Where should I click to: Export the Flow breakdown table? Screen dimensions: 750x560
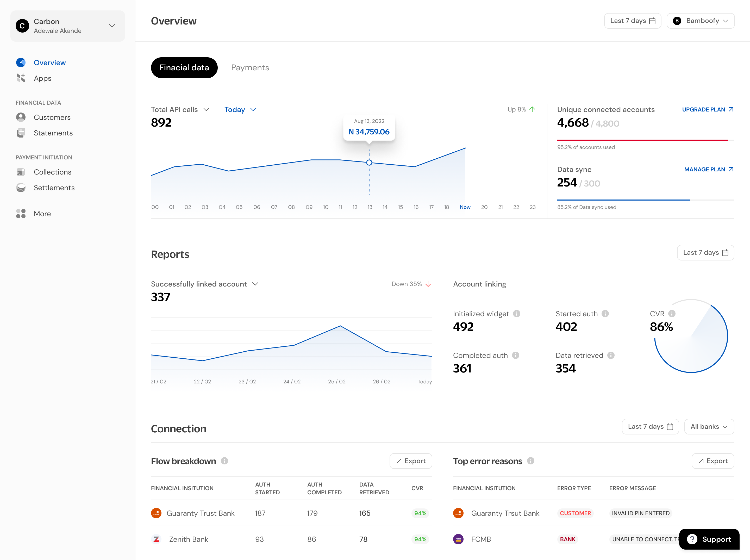[410, 461]
